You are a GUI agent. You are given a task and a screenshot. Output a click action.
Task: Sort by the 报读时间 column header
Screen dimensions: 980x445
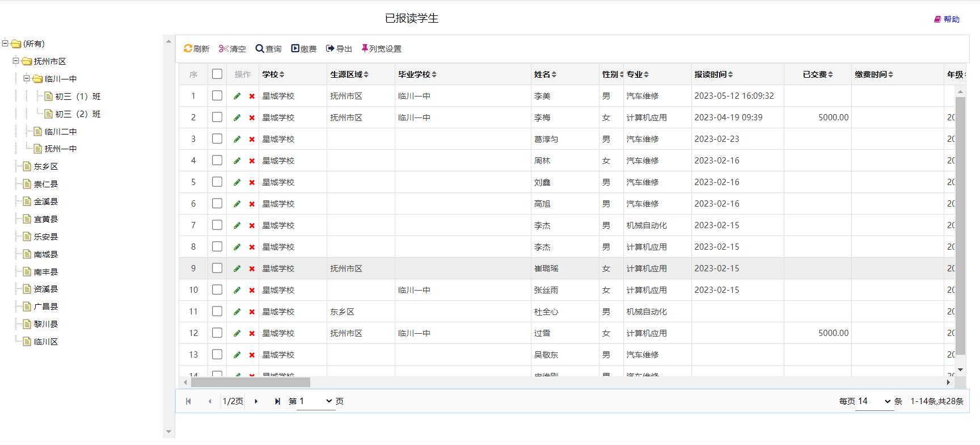coord(714,74)
